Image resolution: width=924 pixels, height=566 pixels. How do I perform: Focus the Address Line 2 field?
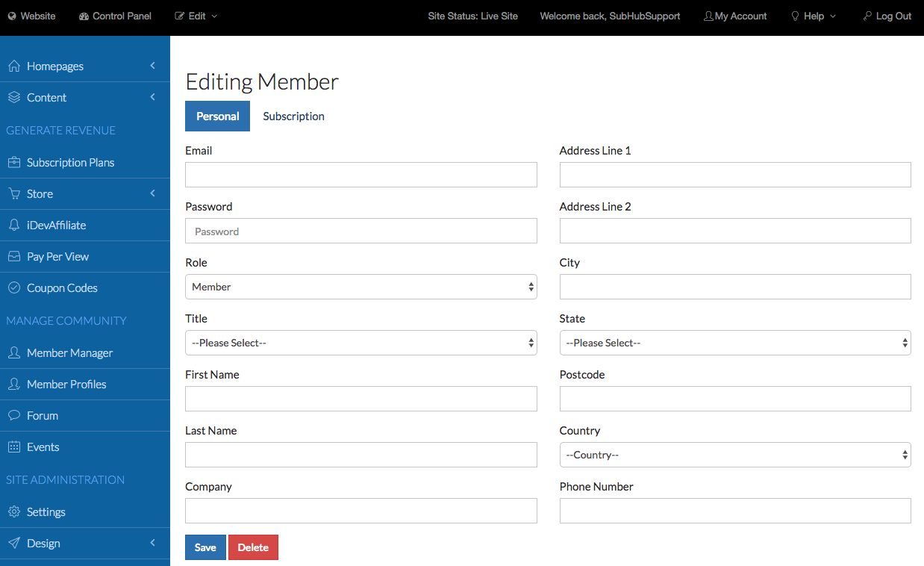click(735, 231)
